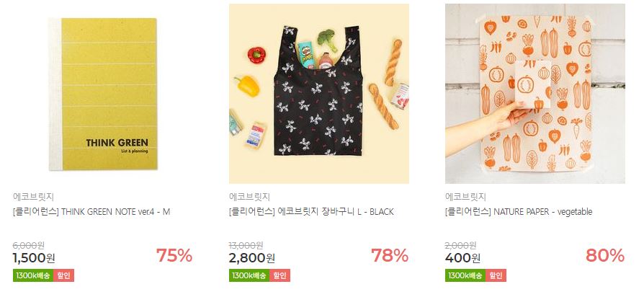Open the black shopping bag product image
644x297 pixels.
319,94
